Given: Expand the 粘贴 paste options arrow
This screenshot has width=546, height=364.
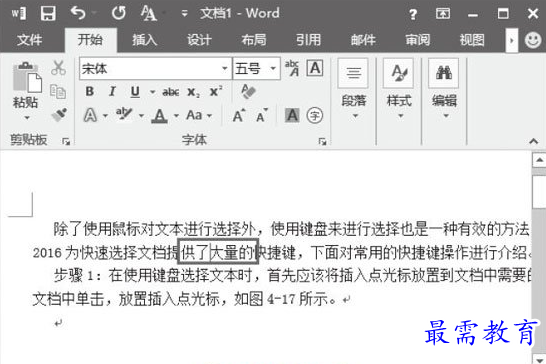Looking at the screenshot, I should 26,118.
